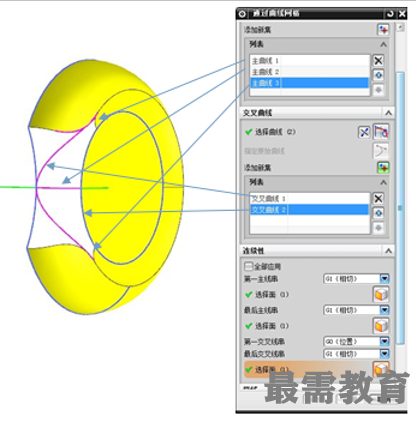The width and height of the screenshot is (416, 427).
Task: Move selected cross curve down
Action: (x=378, y=228)
